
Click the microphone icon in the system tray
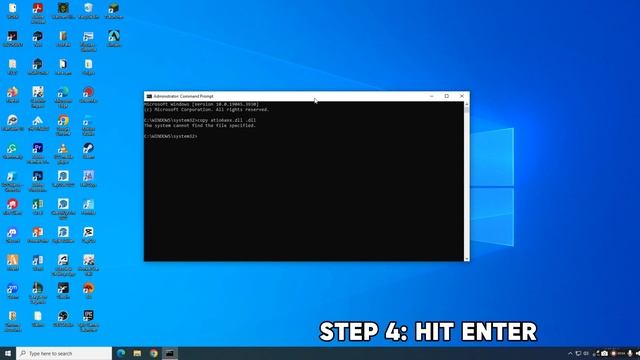click(x=630, y=353)
